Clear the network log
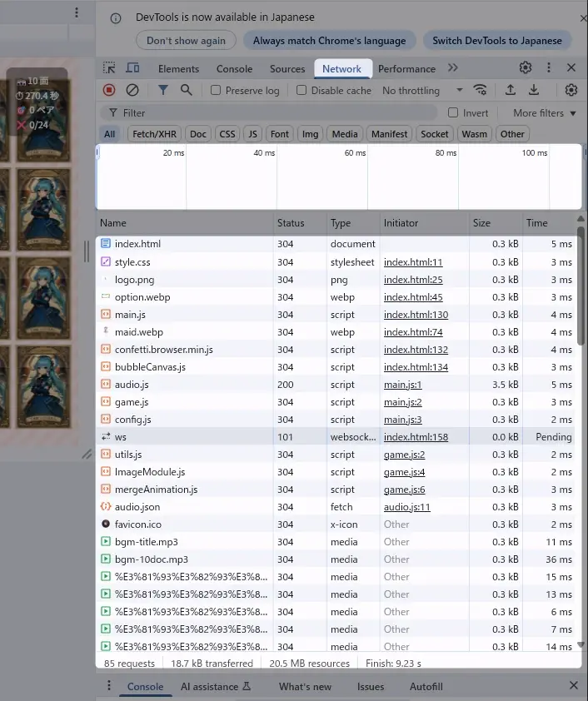The height and width of the screenshot is (701, 588). [x=132, y=90]
